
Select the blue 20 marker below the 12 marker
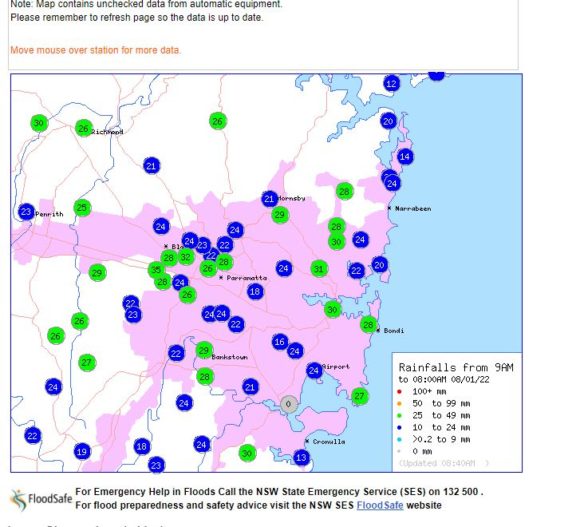click(x=388, y=121)
